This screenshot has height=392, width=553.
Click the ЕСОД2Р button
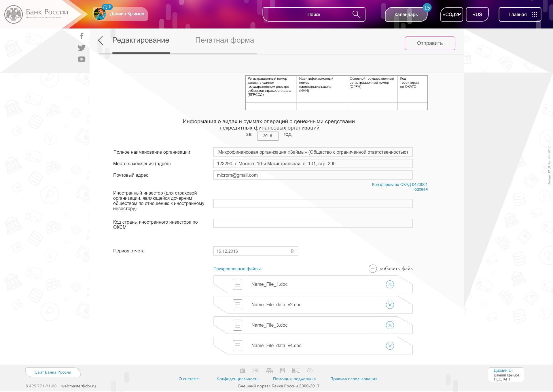coord(452,14)
